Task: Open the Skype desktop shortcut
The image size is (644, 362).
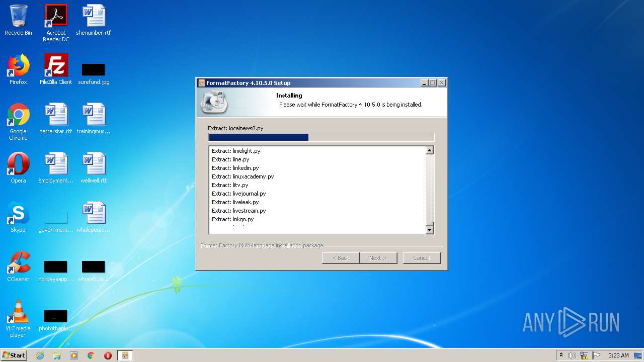Action: click(x=18, y=217)
